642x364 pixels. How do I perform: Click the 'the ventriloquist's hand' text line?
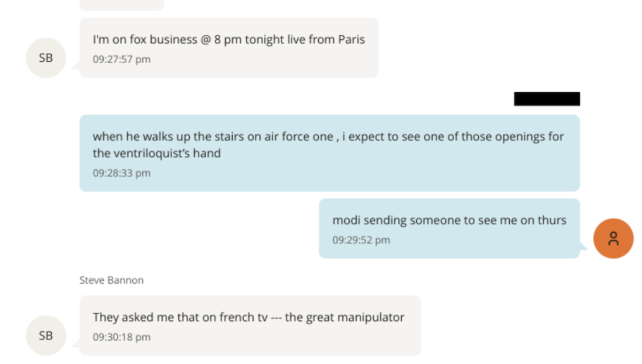[157, 153]
